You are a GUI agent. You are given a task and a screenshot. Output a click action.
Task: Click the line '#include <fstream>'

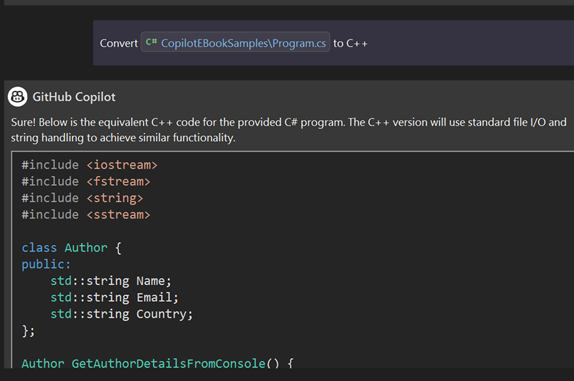click(x=86, y=182)
